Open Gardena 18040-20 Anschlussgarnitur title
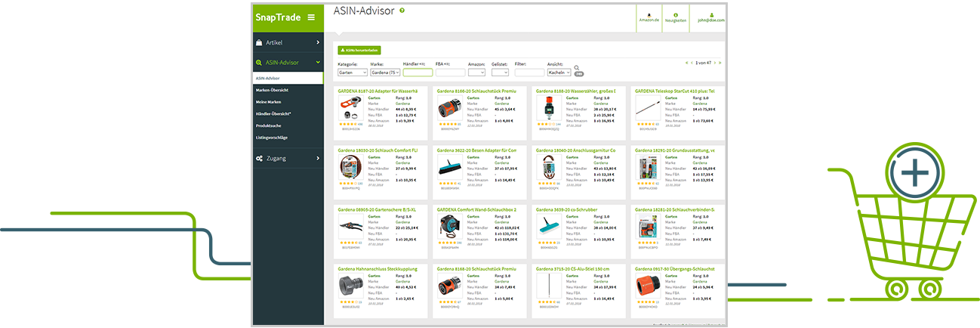This screenshot has width=980, height=328. [x=575, y=150]
